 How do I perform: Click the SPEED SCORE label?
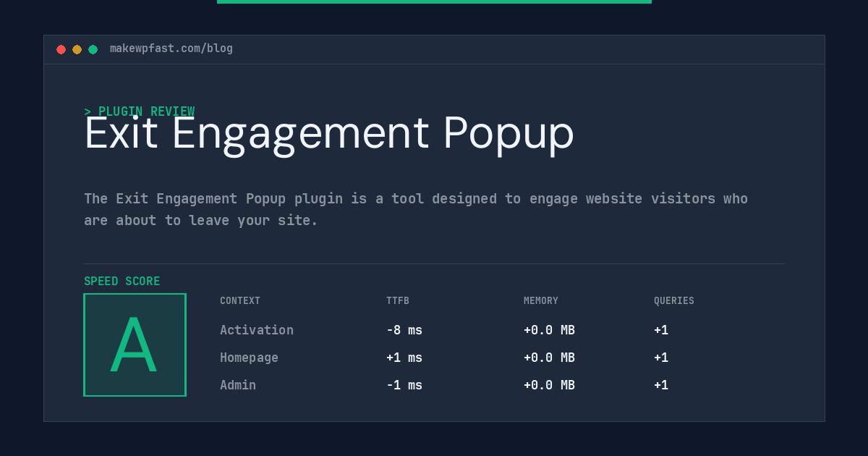pos(122,282)
